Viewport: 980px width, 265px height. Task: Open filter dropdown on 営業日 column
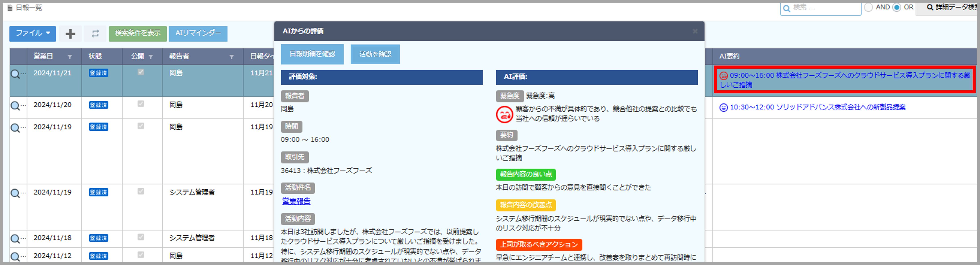coord(70,57)
